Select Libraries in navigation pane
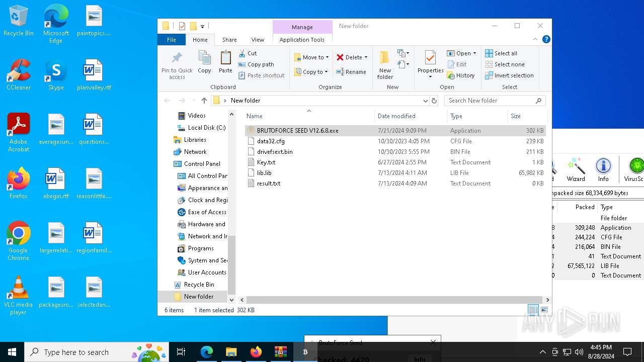644x362 pixels. click(x=190, y=140)
